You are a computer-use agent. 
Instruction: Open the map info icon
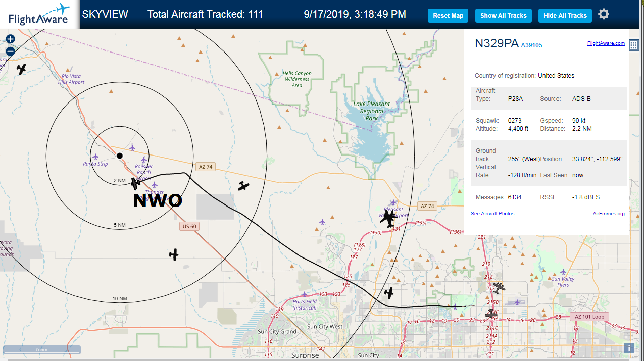(x=629, y=347)
